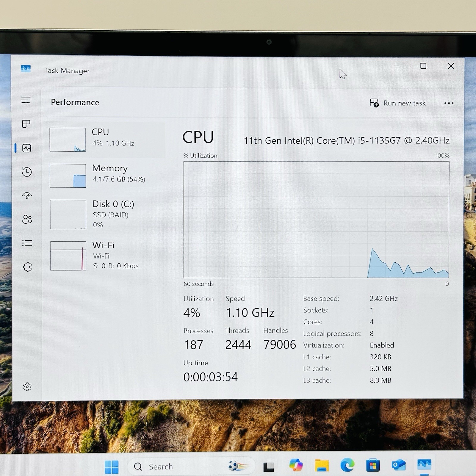Open the Users page icon

tap(27, 219)
